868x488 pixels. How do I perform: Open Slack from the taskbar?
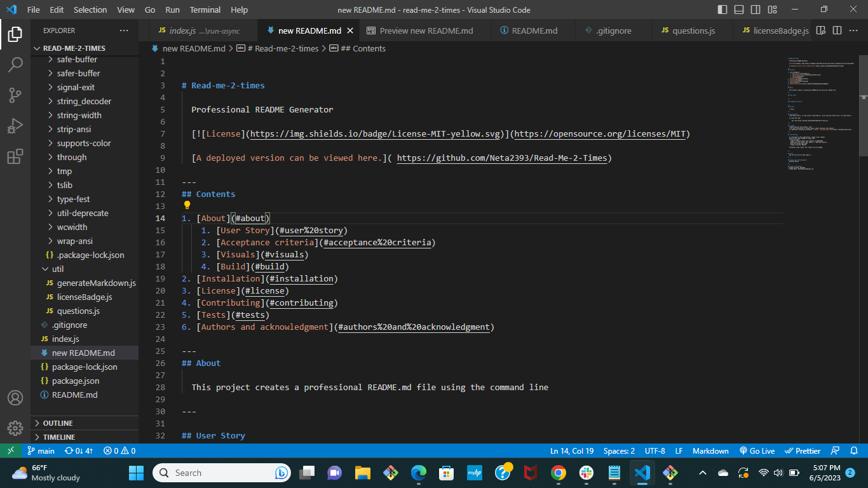(x=587, y=473)
